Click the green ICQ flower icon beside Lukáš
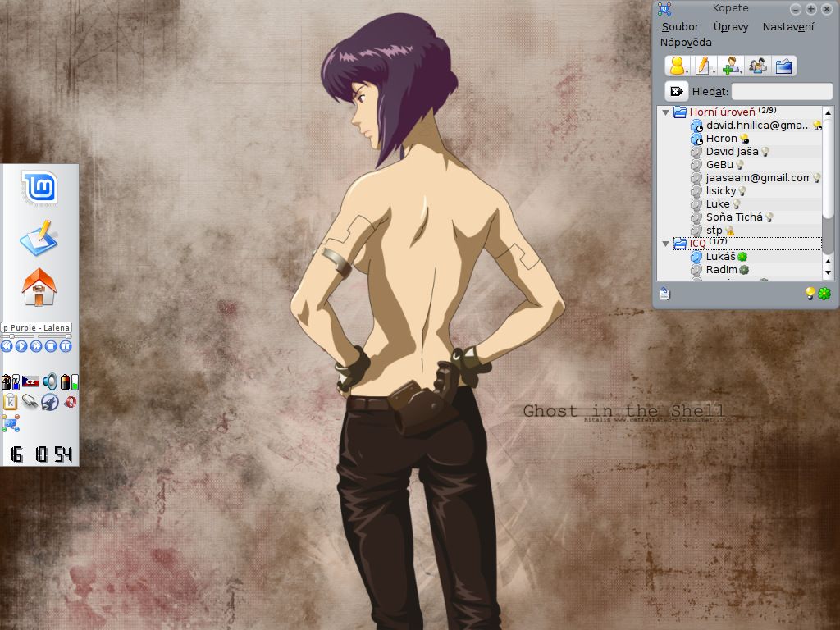Screen dimensions: 840x630 coord(742,257)
